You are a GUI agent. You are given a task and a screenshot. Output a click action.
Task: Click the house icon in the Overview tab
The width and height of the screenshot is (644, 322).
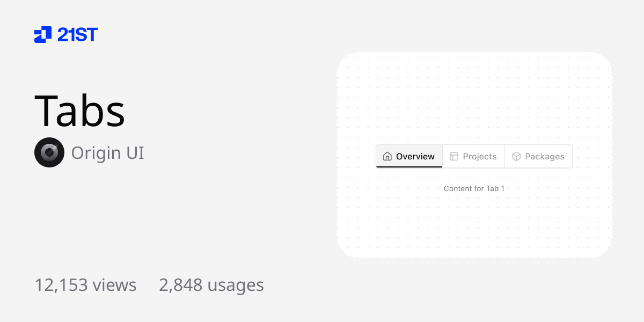(x=387, y=156)
